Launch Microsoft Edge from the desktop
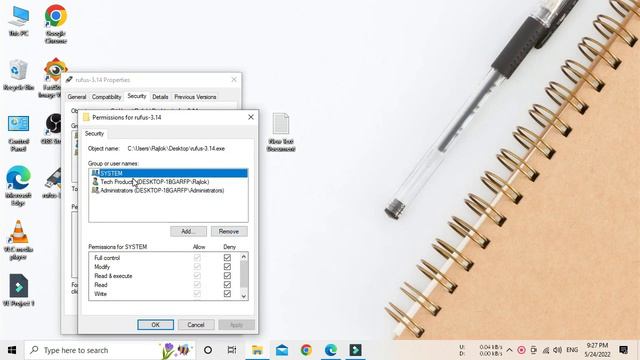640x360 pixels. pyautogui.click(x=18, y=186)
